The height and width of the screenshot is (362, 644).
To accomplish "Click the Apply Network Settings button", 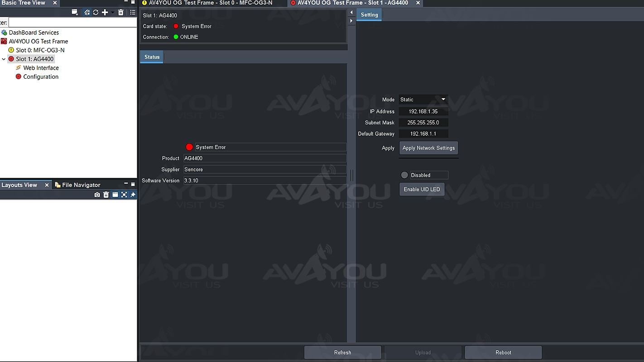I will tap(428, 148).
